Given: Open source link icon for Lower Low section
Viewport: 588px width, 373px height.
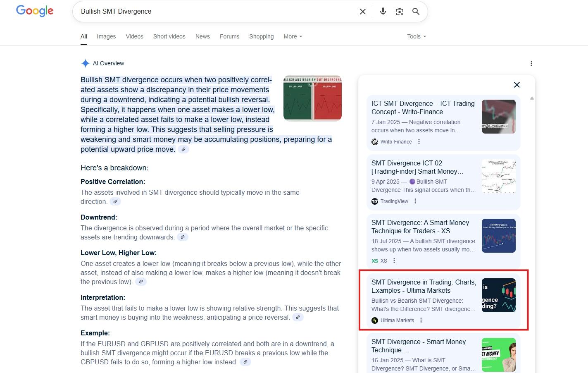Looking at the screenshot, I should (x=141, y=282).
